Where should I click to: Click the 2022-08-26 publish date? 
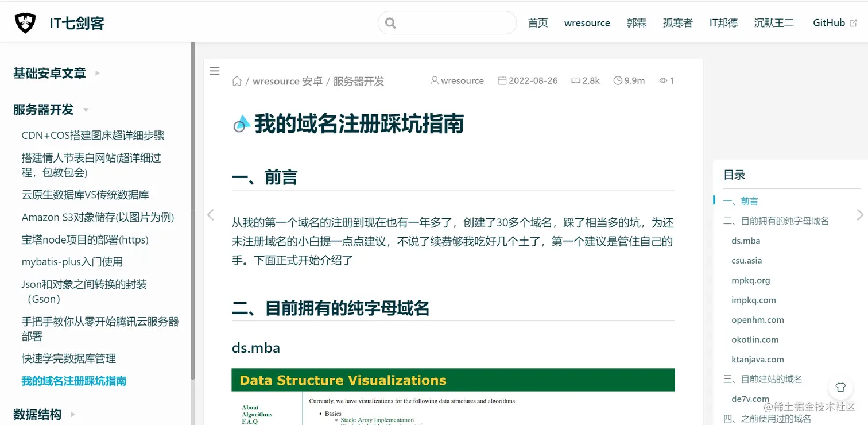[533, 81]
